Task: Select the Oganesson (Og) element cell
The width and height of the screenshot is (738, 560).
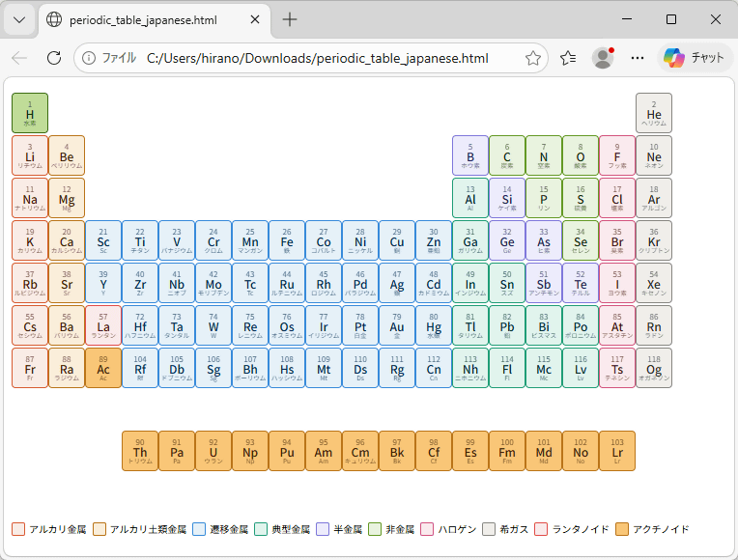Action: click(654, 368)
